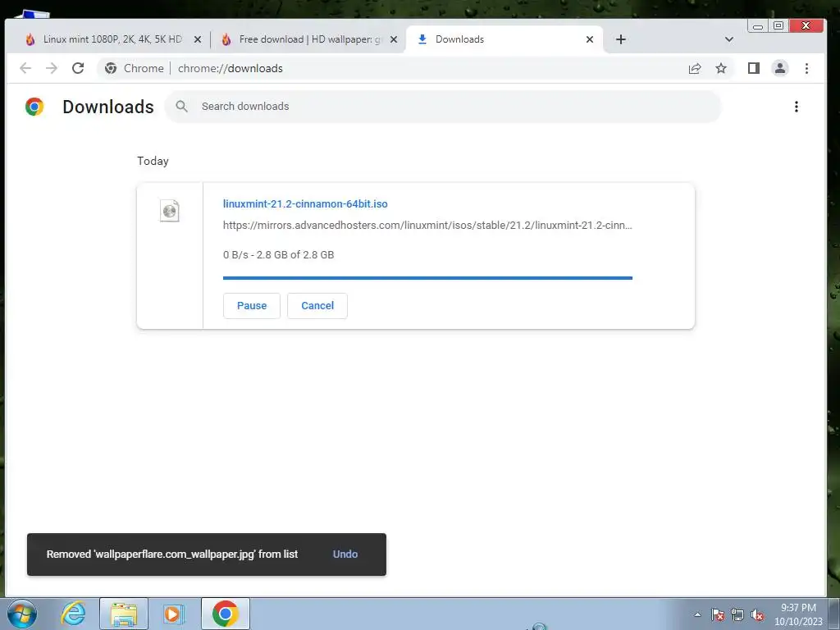Show hidden system tray icons
The height and width of the screenshot is (630, 840).
[697, 614]
